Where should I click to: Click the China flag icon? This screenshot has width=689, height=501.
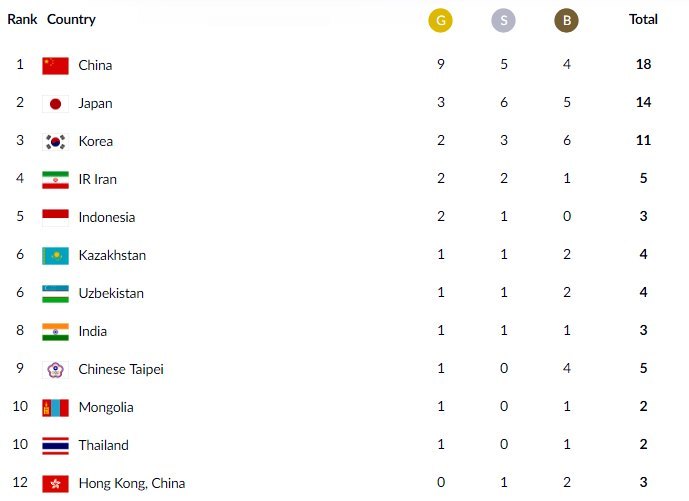55,66
